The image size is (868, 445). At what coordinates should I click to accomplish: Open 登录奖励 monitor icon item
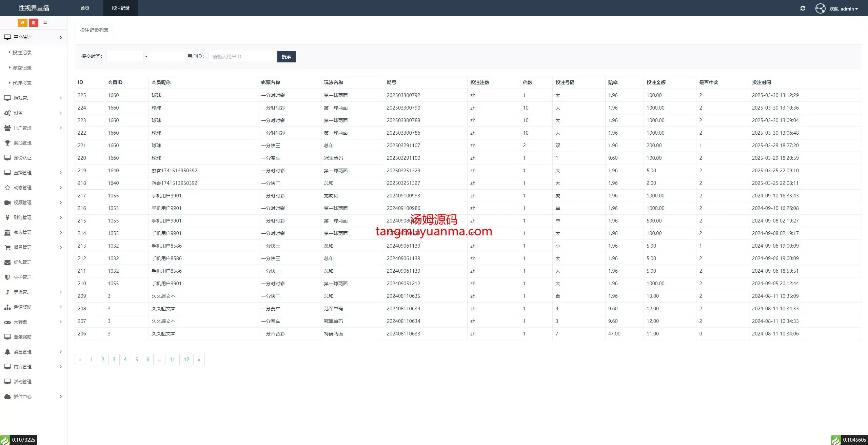22,337
